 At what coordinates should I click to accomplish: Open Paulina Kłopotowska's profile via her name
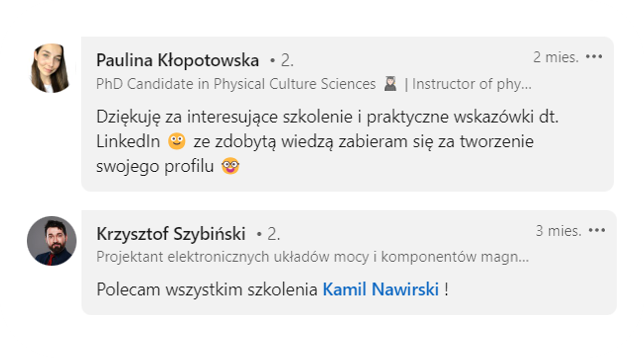coord(178,61)
